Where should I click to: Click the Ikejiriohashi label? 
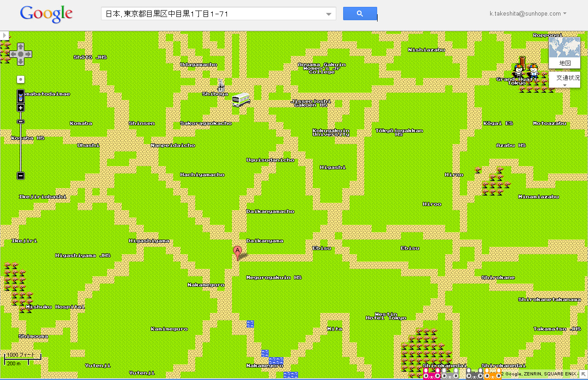coord(42,197)
